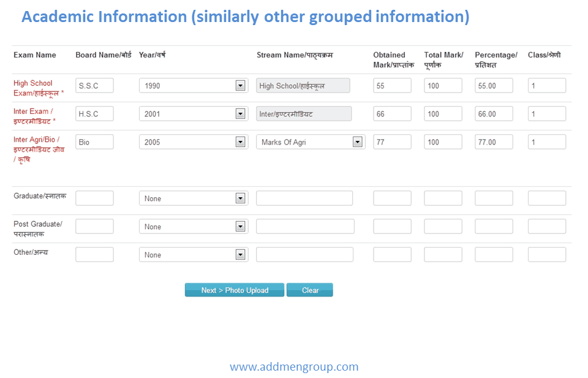Open the Inter Agri/Bio year dropdown showing 2005
The image size is (588, 378).
coord(193,142)
